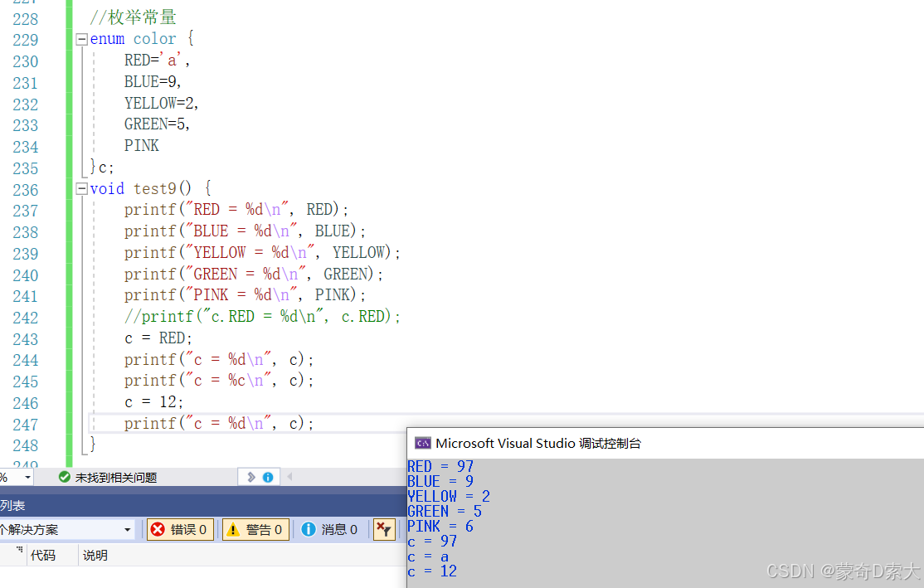924x588 pixels.
Task: Click the statement c = 12; on line 246
Action: point(153,402)
